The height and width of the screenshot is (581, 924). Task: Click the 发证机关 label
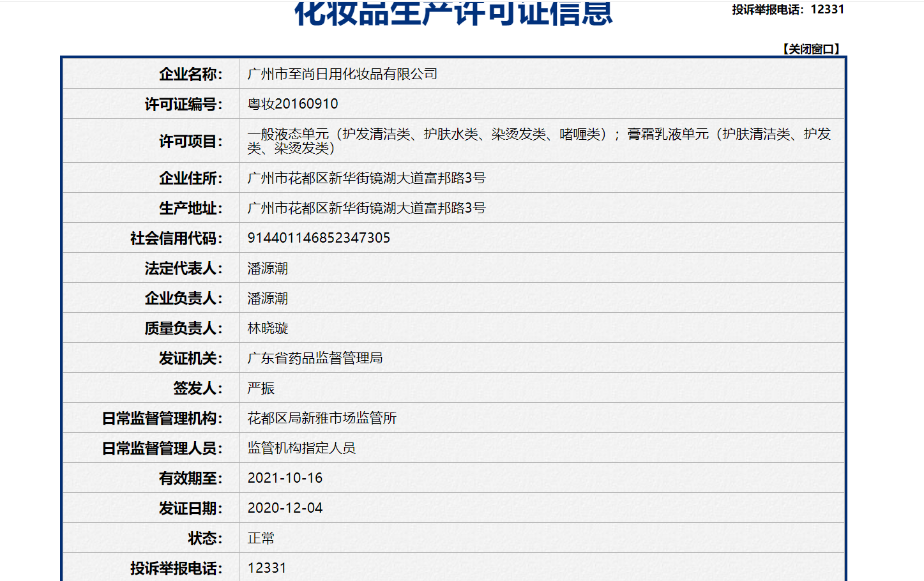(190, 358)
